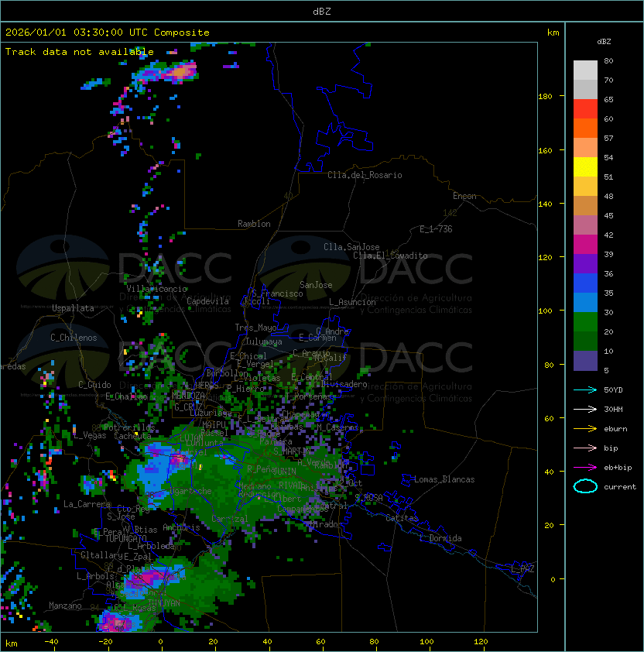Click the magenta eb+bip arrow symbol
This screenshot has width=644, height=652.
585,468
